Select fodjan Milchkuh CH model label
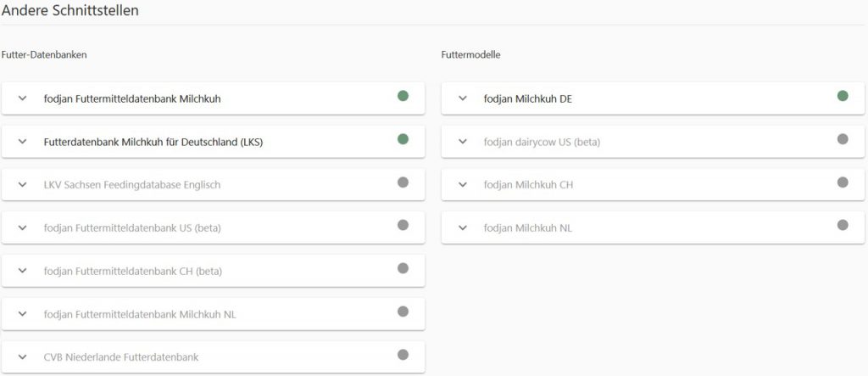The width and height of the screenshot is (868, 376). [528, 185]
